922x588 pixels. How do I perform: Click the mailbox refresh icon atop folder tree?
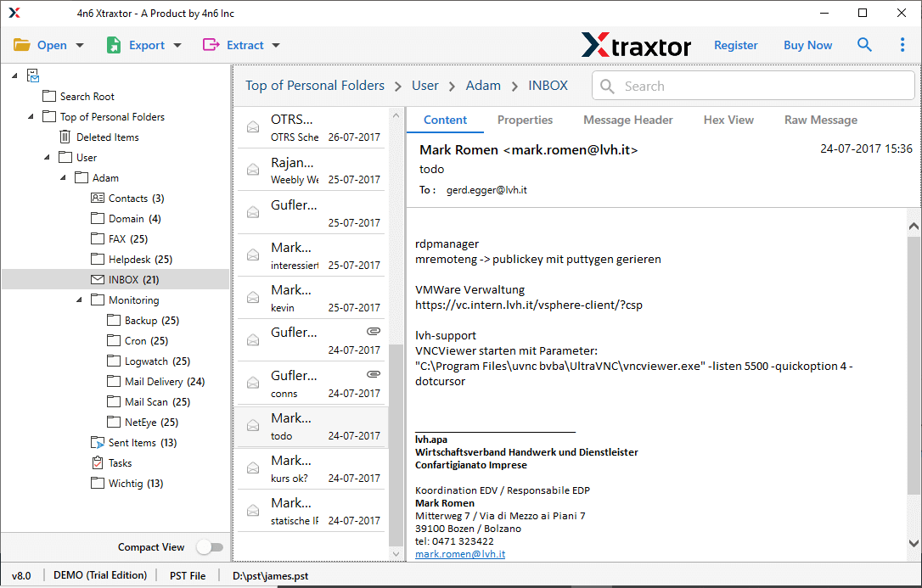click(x=32, y=76)
